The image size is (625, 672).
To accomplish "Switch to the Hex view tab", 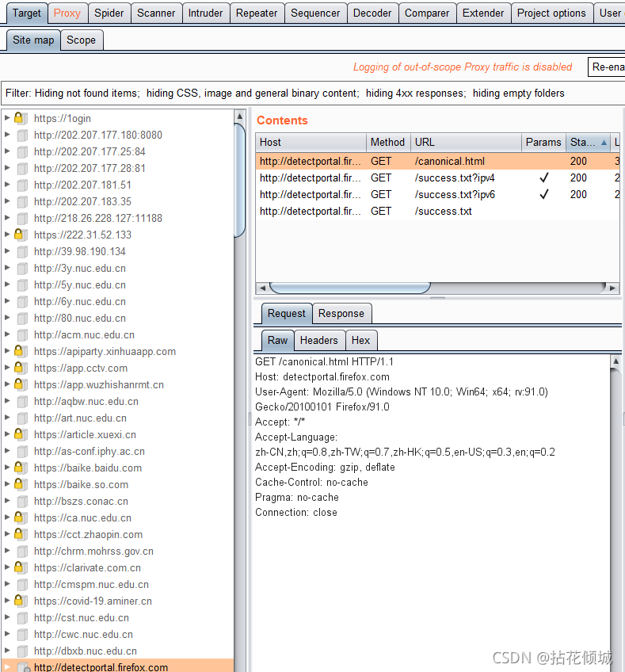I will (x=360, y=340).
